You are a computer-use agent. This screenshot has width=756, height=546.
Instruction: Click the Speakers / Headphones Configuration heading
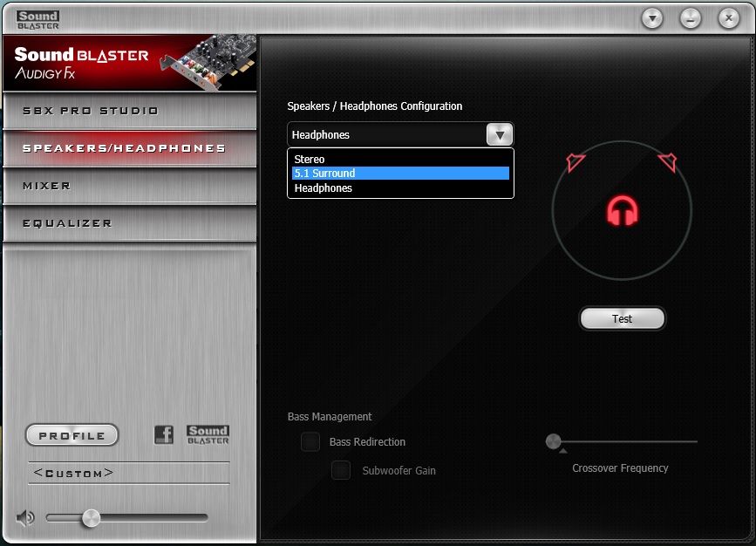click(375, 106)
